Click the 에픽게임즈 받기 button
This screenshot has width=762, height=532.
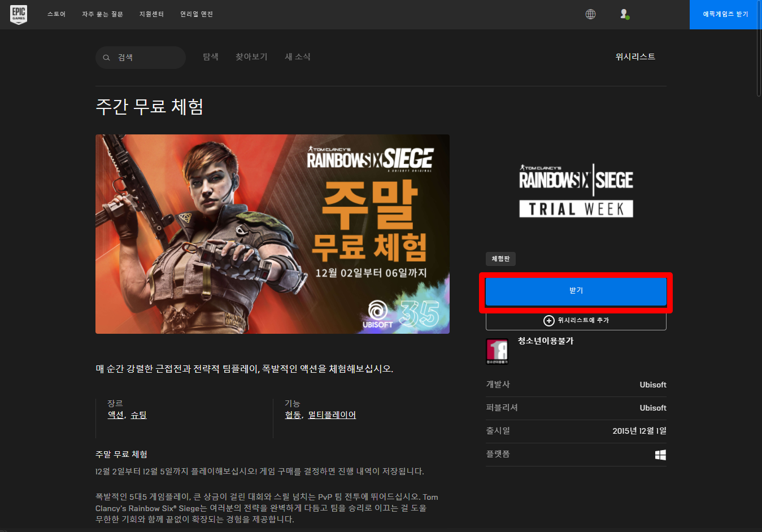[x=725, y=14]
